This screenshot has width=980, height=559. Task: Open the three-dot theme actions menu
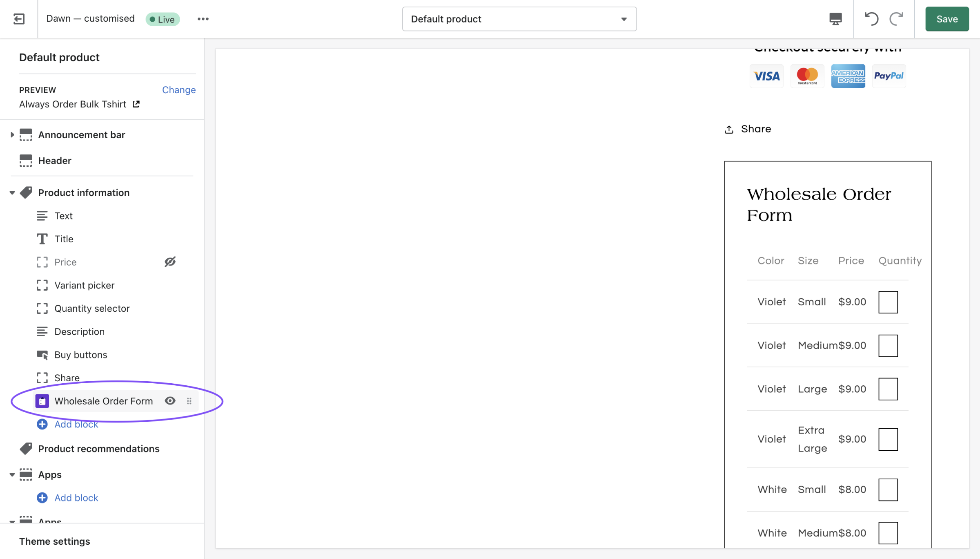(x=203, y=19)
